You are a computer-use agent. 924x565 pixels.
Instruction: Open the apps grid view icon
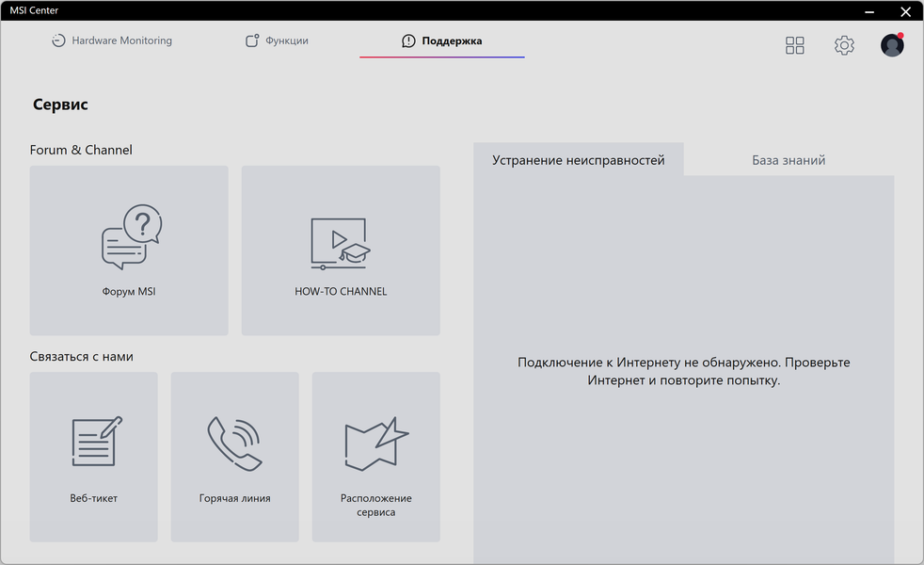click(795, 45)
